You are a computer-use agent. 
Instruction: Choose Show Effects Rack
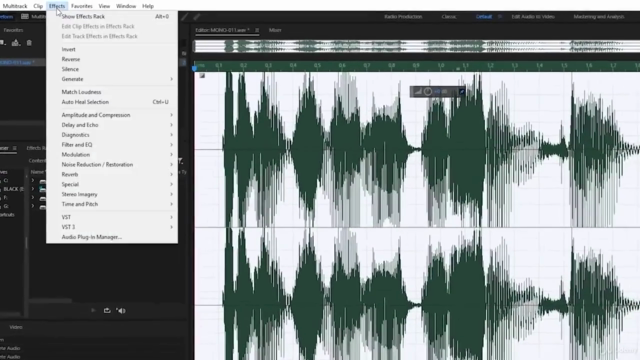(x=112, y=16)
